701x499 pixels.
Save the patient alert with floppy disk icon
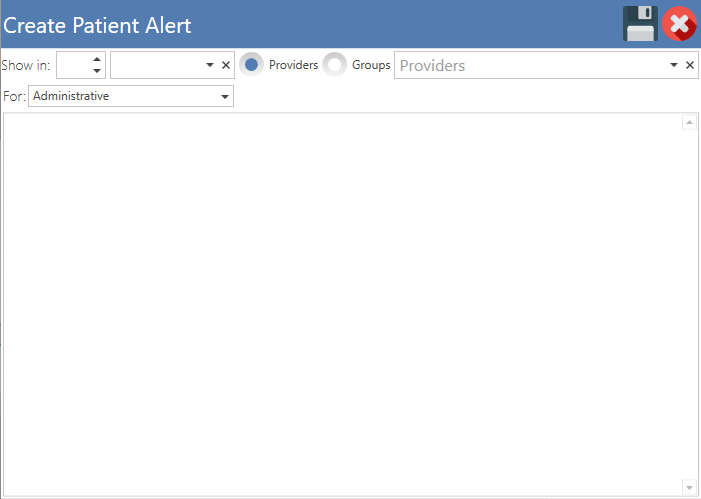[640, 24]
